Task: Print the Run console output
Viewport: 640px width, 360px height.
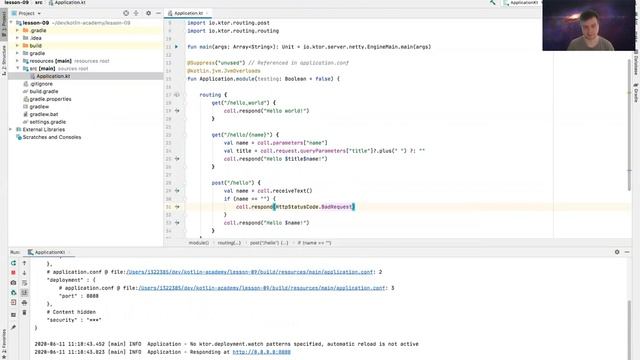Action: [x=24, y=302]
